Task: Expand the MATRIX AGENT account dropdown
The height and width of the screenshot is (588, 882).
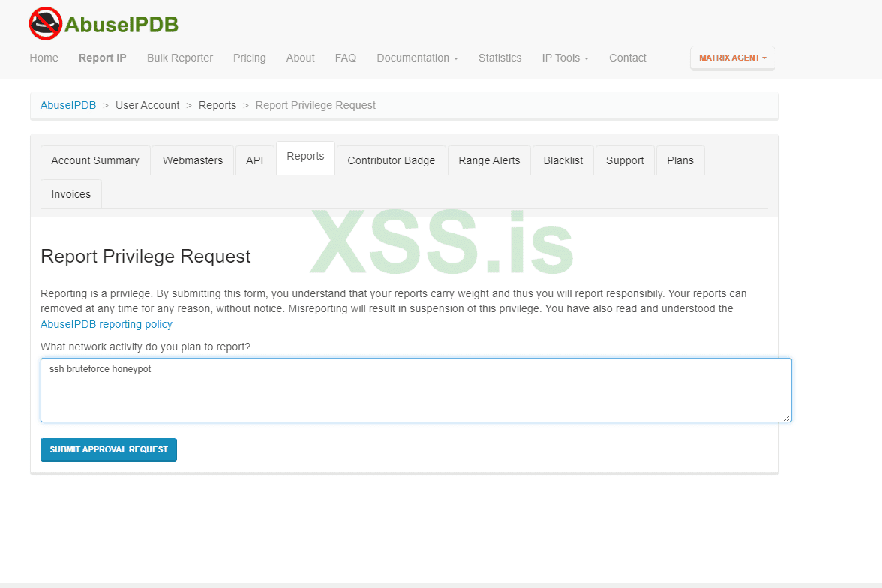Action: click(732, 57)
